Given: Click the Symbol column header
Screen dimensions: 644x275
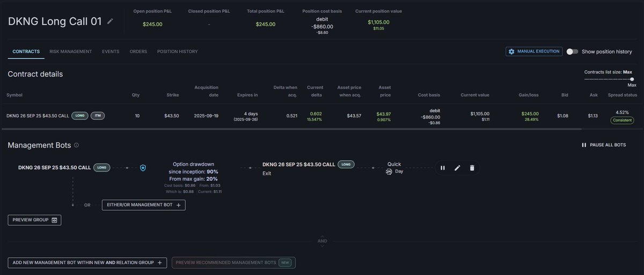Looking at the screenshot, I should tap(14, 95).
